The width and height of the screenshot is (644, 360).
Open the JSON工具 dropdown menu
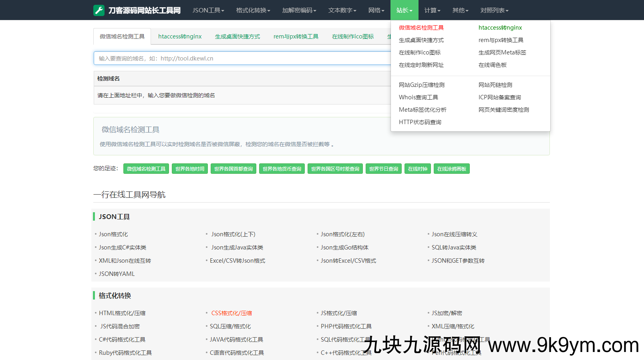pyautogui.click(x=208, y=10)
